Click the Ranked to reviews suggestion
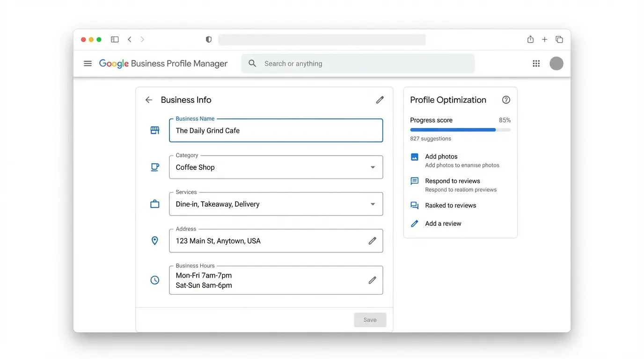The height and width of the screenshot is (359, 644). coord(450,205)
